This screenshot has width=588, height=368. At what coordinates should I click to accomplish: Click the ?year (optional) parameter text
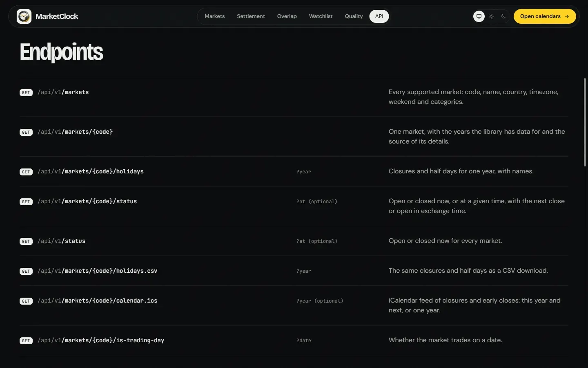point(320,301)
